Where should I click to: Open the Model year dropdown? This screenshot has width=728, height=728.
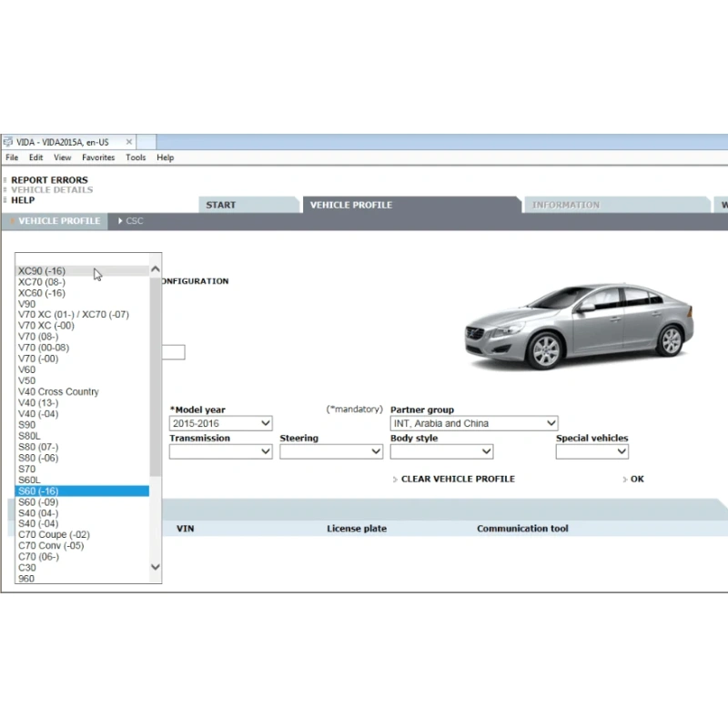[220, 423]
